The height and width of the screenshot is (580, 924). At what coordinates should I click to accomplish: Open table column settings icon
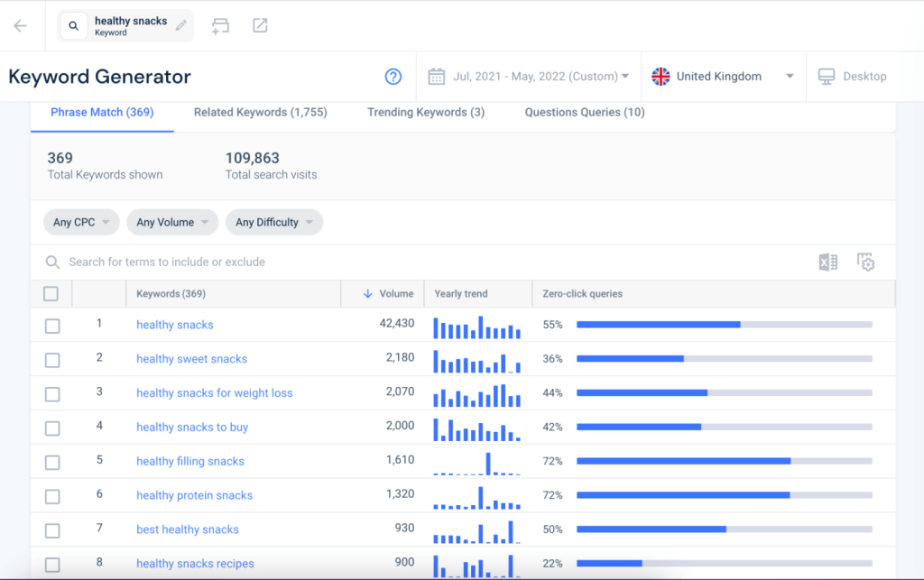tap(865, 262)
